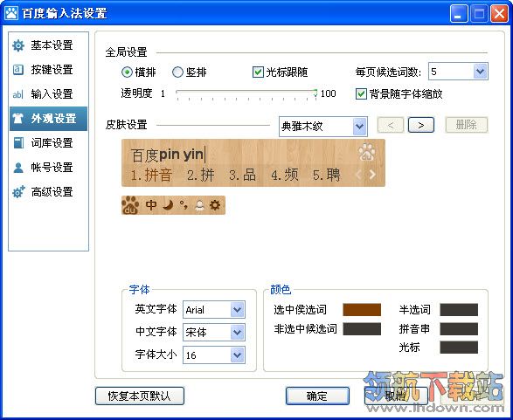Viewport: 513px width, 420px height.
Task: Click the 按键设置 key icon
Action: pos(18,70)
